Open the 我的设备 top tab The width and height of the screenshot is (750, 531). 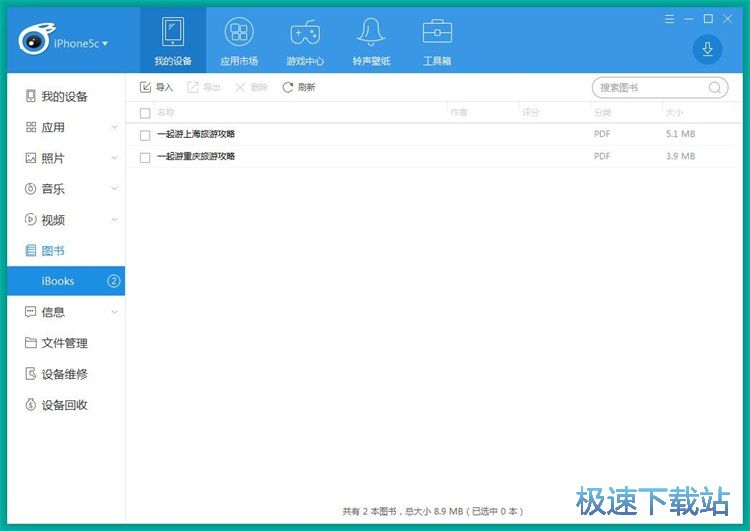[173, 40]
